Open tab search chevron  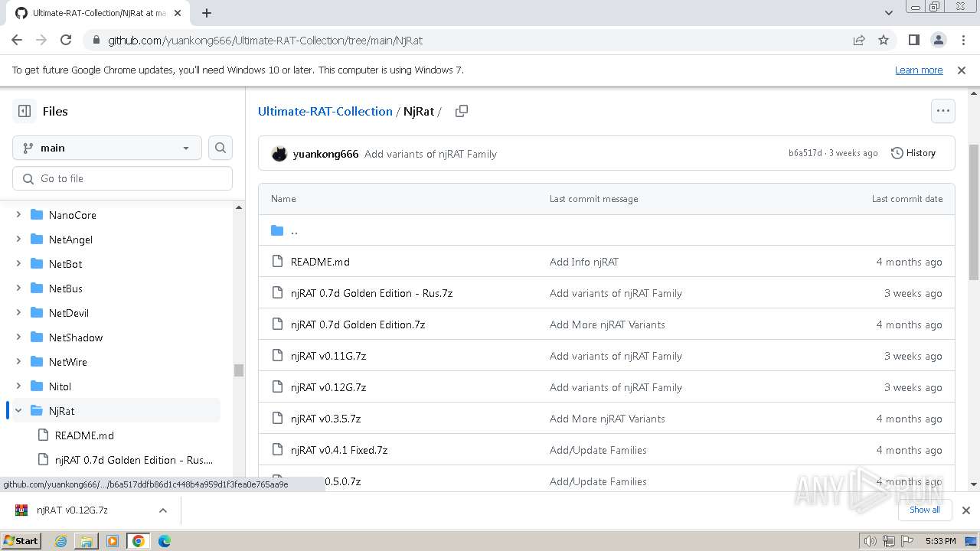click(x=888, y=13)
